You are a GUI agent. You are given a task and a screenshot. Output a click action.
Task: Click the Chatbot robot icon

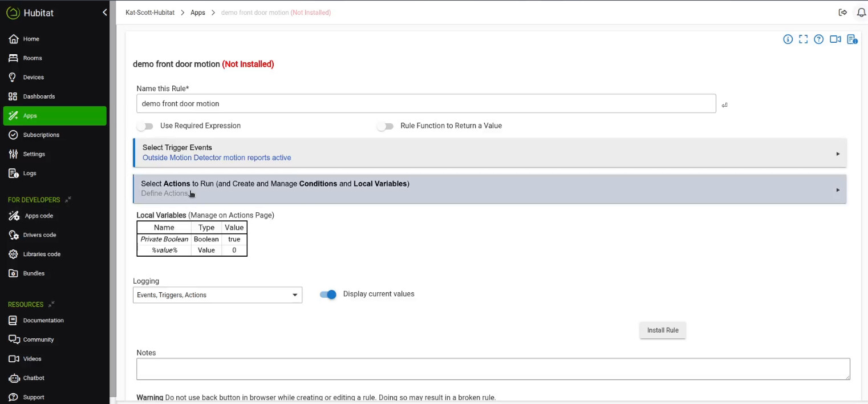pyautogui.click(x=13, y=378)
